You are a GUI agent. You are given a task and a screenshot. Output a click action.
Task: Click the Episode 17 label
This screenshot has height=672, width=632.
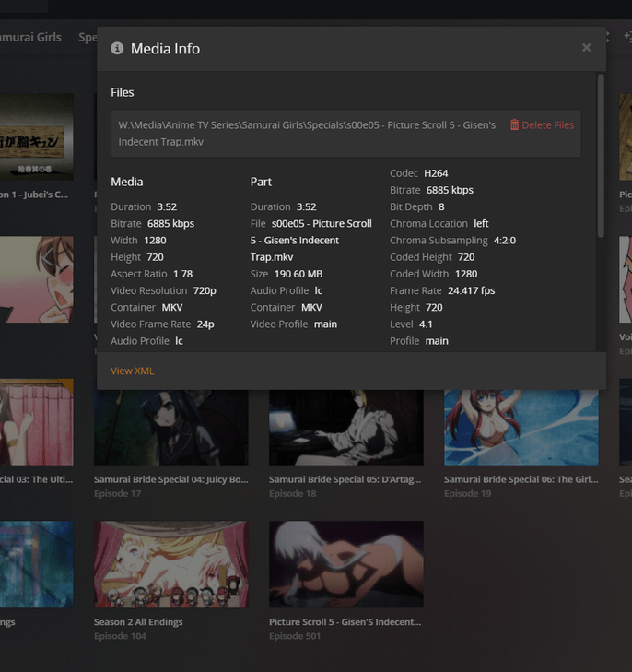coord(117,494)
